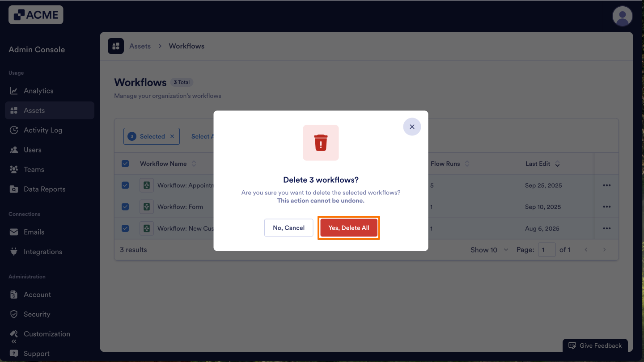644x362 pixels.
Task: Navigate to Assets via the breadcrumb
Action: 140,46
